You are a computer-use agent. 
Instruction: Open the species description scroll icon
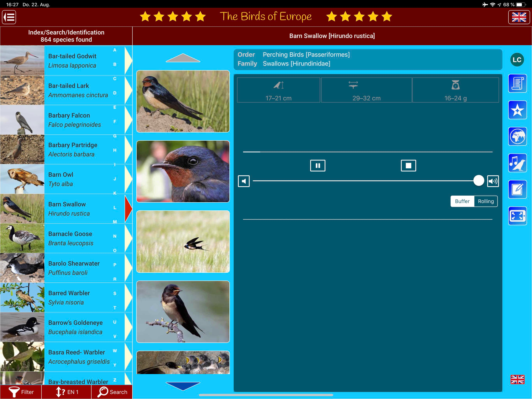click(517, 84)
